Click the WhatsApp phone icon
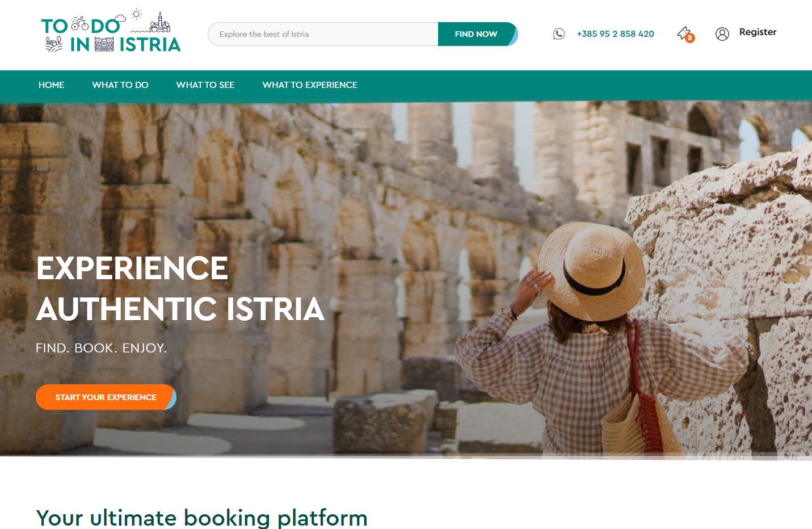 pos(559,34)
